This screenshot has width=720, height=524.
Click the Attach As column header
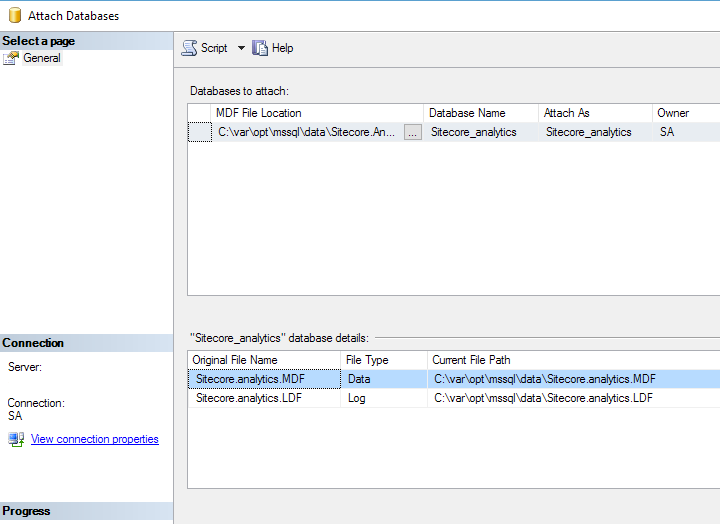(x=595, y=113)
